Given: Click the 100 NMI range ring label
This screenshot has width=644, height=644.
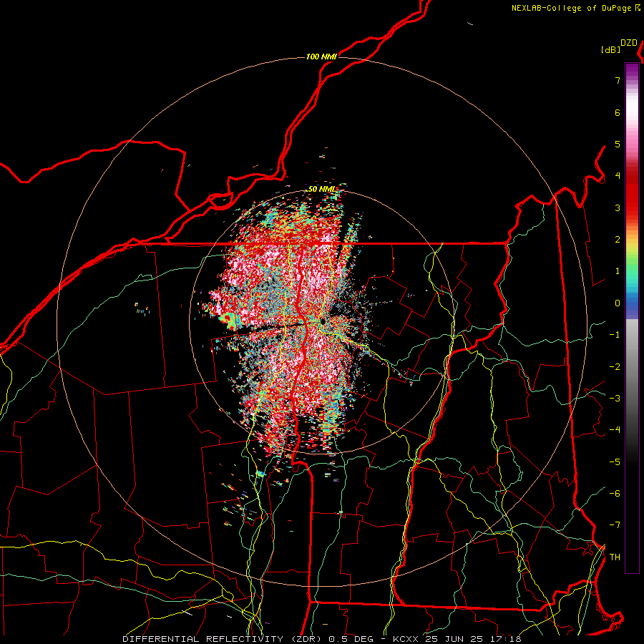Looking at the screenshot, I should click(321, 57).
